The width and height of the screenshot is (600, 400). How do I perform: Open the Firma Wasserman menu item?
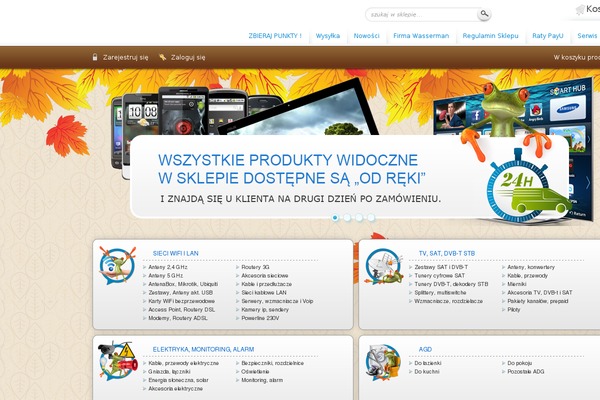[x=421, y=36]
